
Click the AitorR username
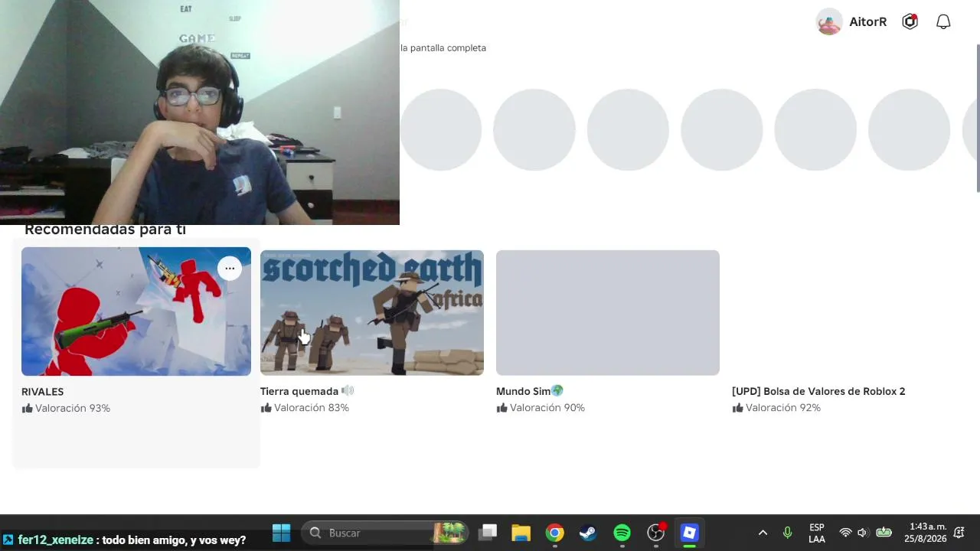pos(868,21)
